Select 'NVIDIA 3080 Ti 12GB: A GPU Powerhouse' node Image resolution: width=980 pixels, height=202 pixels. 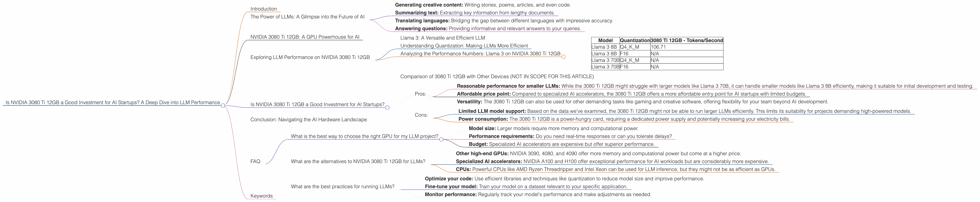click(304, 37)
